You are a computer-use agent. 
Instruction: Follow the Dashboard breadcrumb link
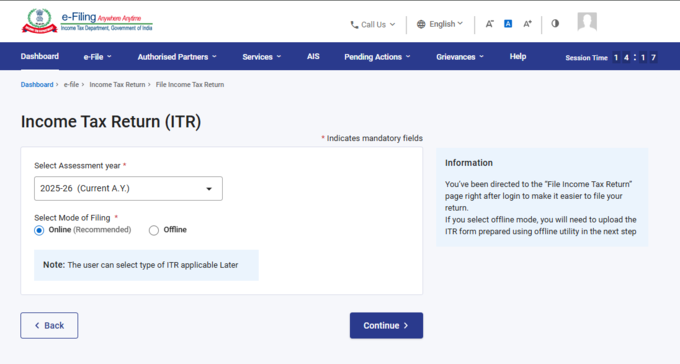click(x=37, y=85)
